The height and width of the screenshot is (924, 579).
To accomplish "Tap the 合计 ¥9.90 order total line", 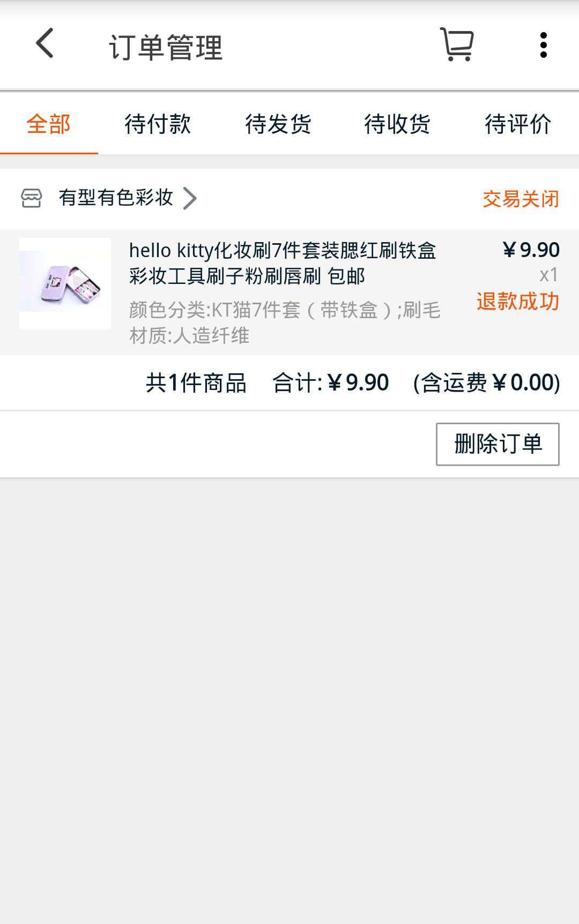I will 330,383.
